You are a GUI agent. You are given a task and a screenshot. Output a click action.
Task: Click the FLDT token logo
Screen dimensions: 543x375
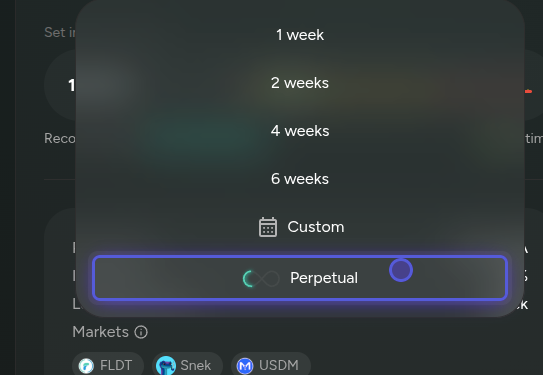[86, 366]
